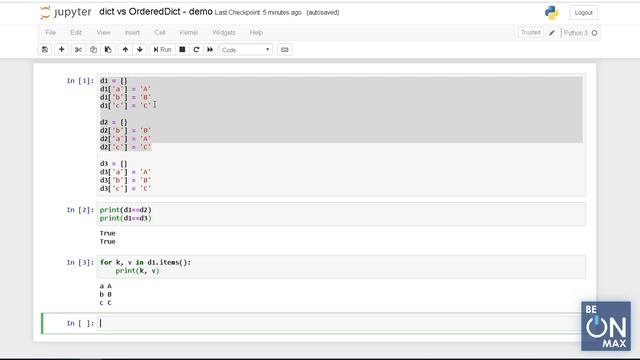640x360 pixels.
Task: Open the View menu
Action: [104, 32]
